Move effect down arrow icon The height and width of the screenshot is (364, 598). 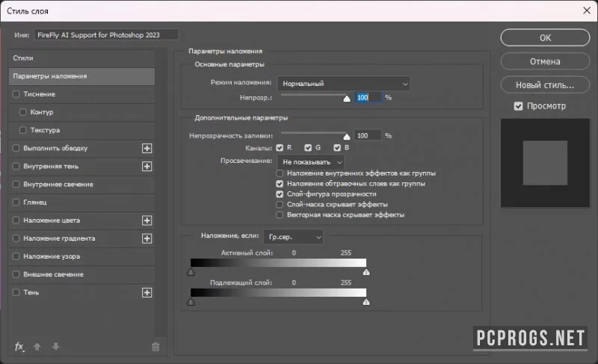55,347
